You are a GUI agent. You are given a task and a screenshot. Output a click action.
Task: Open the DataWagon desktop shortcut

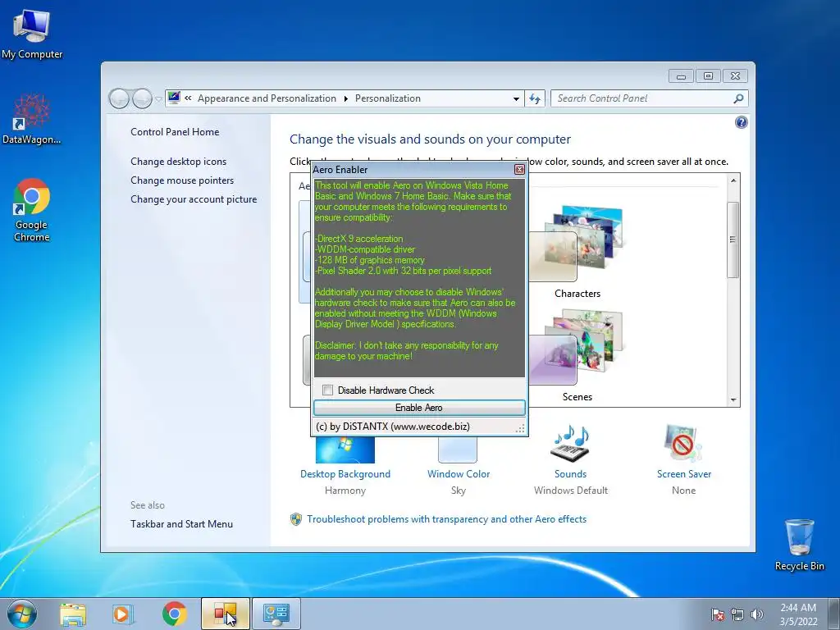click(32, 118)
